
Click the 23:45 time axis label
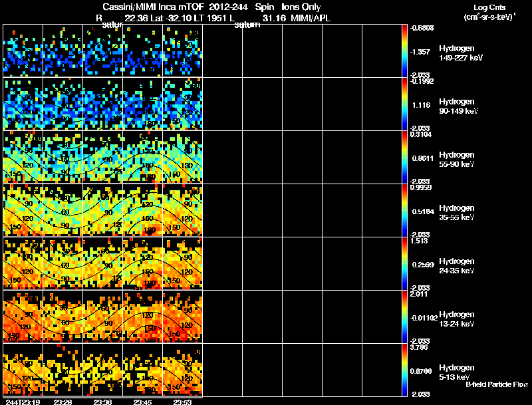coord(142,402)
